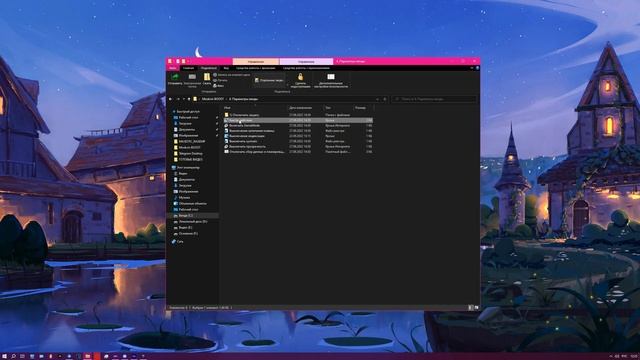Image resolution: width=640 pixels, height=360 pixels.
Task: Switch to the Поделиться ribbon tab
Action: pos(209,68)
